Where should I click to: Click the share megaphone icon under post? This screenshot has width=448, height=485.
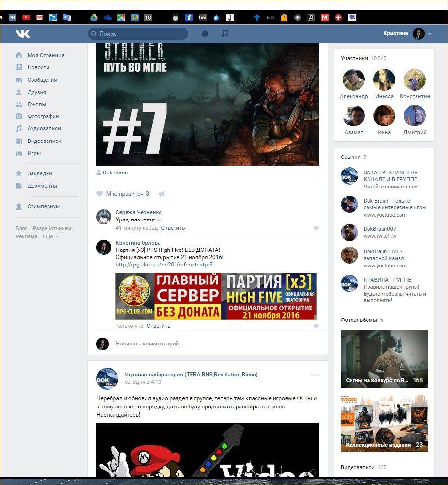click(161, 194)
